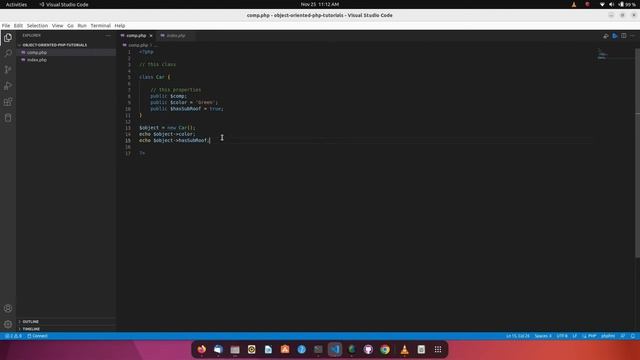The width and height of the screenshot is (640, 360).
Task: Open Ubuntu Software from the dock
Action: [x=285, y=349]
